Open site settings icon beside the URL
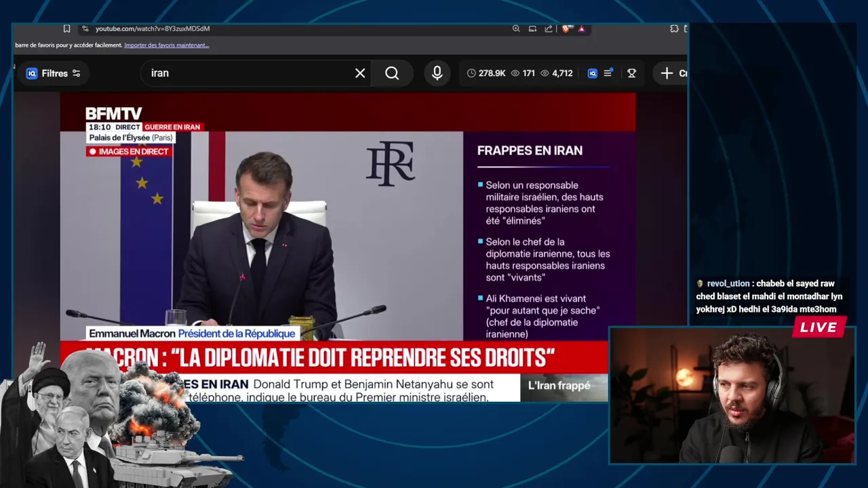Screen dimensions: 868x488 [x=85, y=28]
